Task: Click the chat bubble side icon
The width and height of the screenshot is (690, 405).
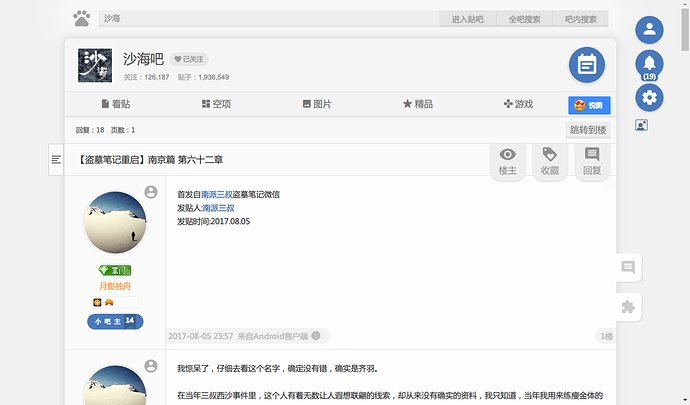Action: (x=628, y=267)
